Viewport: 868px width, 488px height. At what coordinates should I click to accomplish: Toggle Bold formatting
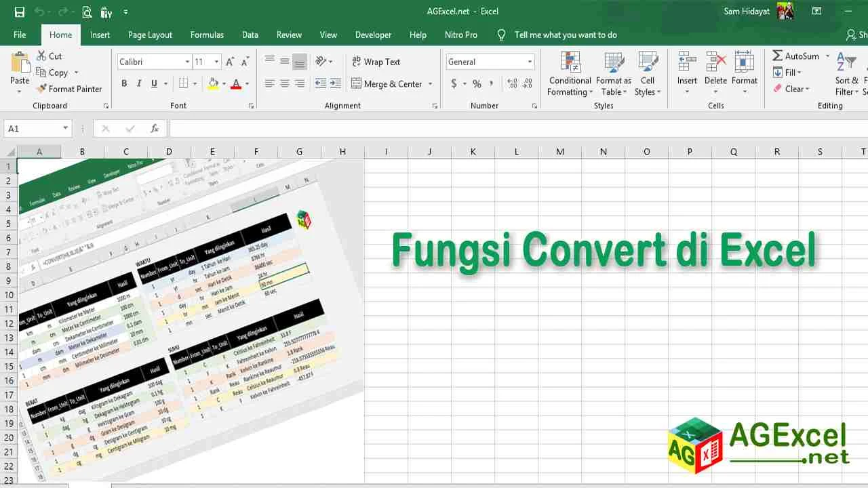tap(124, 83)
